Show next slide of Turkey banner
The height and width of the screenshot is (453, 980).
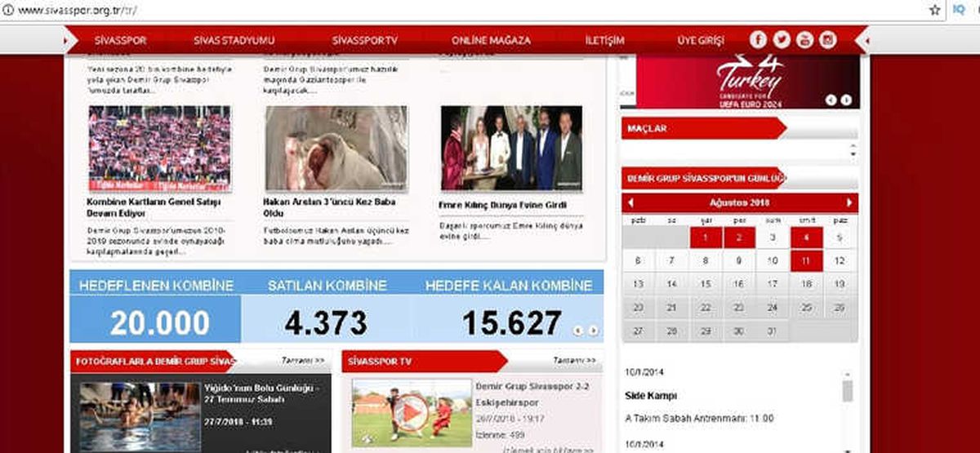pos(847,100)
